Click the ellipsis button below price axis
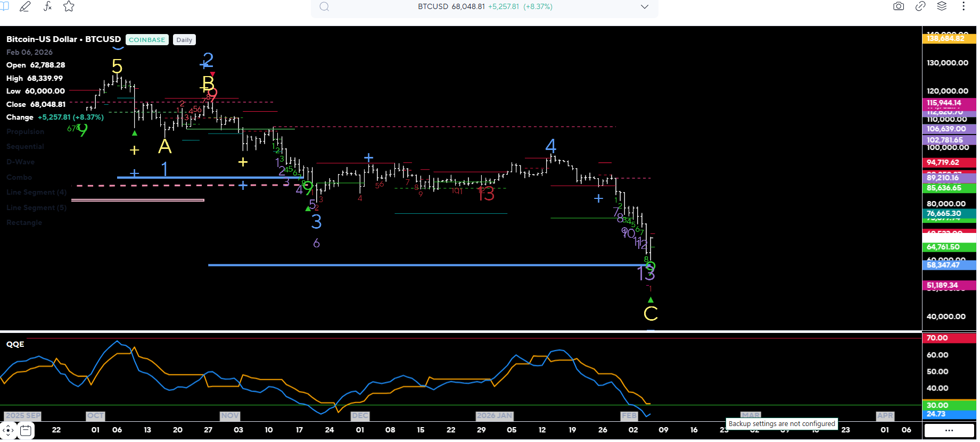This screenshot has width=980, height=442. click(949, 430)
